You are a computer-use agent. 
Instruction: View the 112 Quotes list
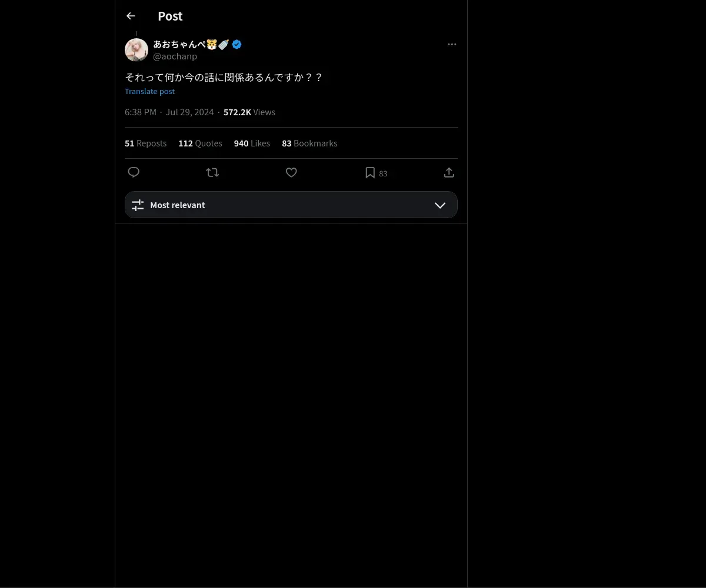click(200, 143)
